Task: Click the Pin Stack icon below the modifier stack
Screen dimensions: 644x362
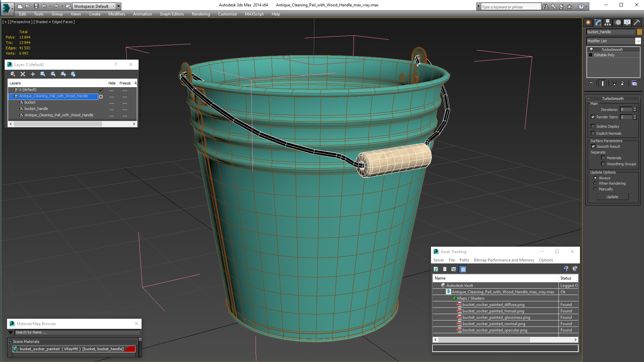Action: click(x=591, y=83)
